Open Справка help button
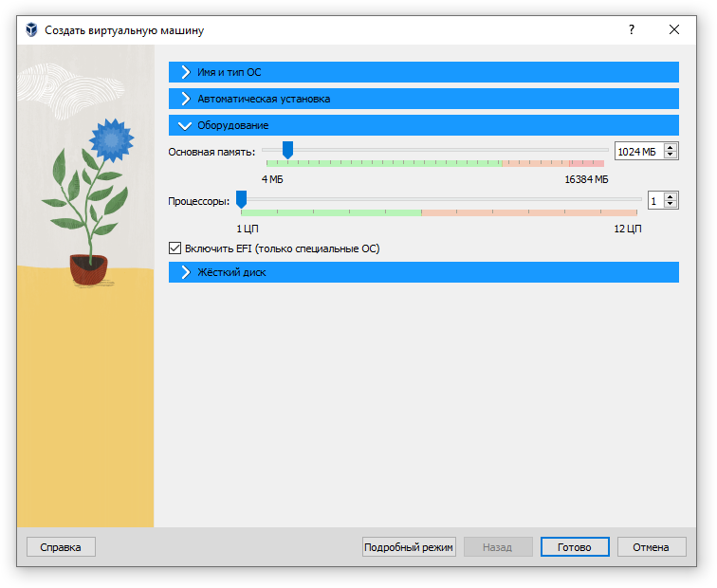Viewport: 717px width, 588px height. [x=61, y=547]
